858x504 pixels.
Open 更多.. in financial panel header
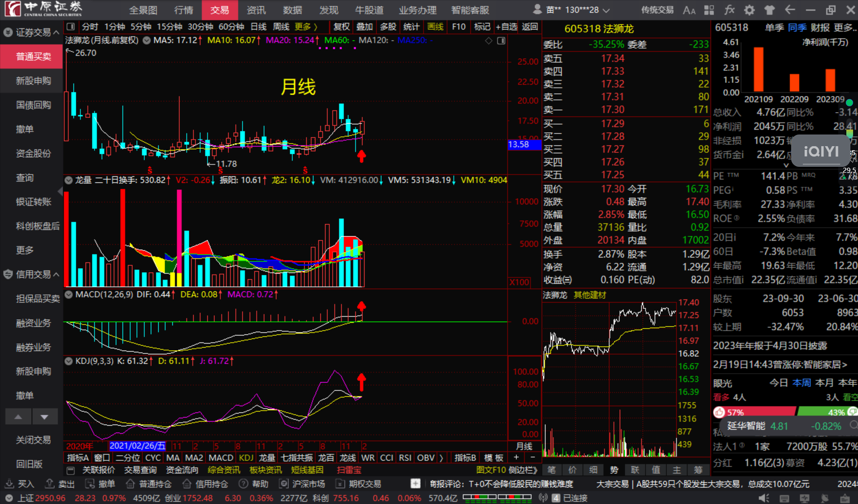pyautogui.click(x=845, y=28)
